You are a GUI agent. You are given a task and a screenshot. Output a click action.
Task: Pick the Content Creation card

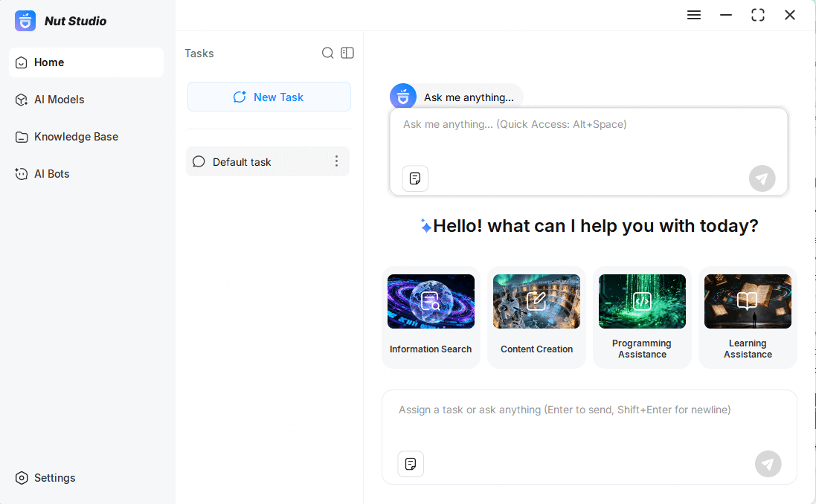coord(536,317)
